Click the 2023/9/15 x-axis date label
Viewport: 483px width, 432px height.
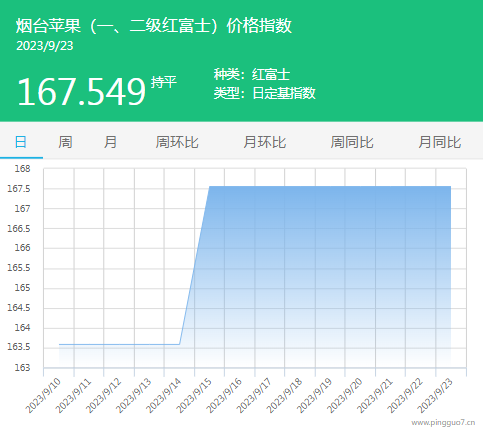click(x=194, y=396)
